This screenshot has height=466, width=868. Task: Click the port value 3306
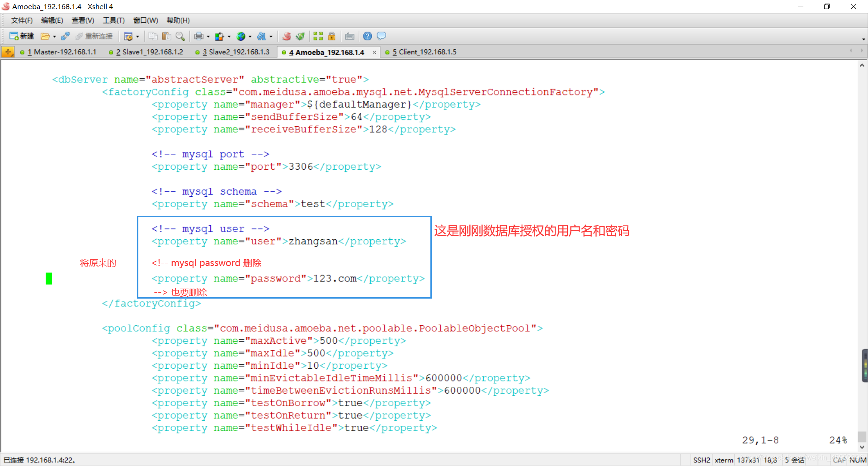point(301,167)
